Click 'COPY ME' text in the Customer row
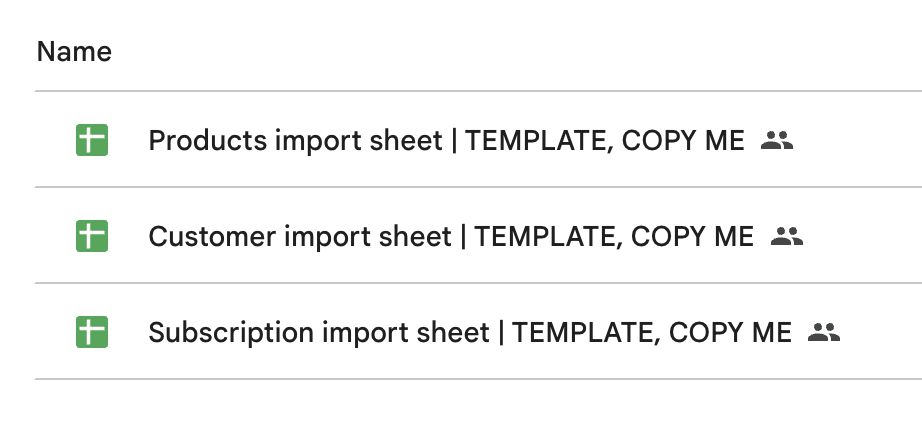The height and width of the screenshot is (440, 922). [693, 236]
